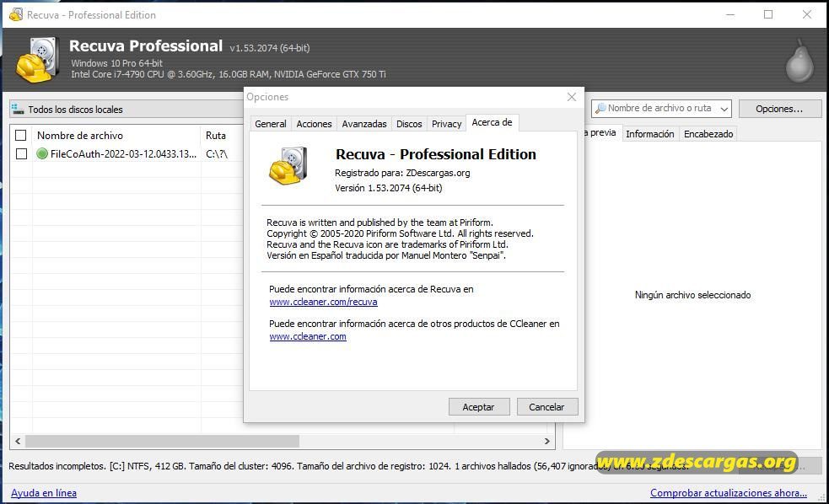Select the Acerca de tab
The width and height of the screenshot is (829, 504).
pyautogui.click(x=493, y=122)
